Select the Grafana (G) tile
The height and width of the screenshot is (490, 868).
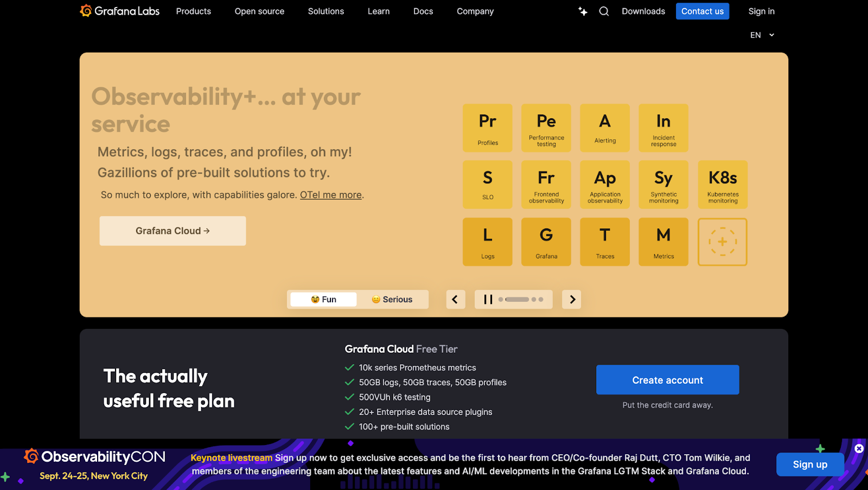click(x=546, y=242)
